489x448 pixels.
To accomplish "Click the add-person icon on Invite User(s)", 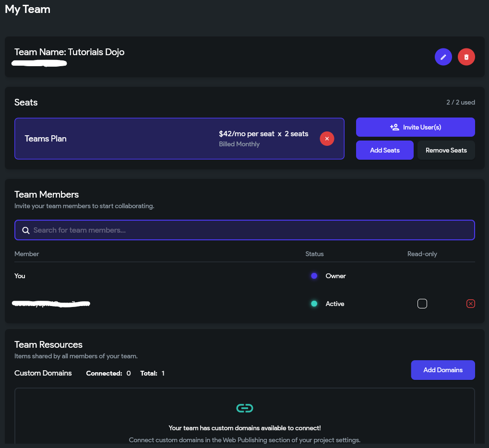I will 394,127.
